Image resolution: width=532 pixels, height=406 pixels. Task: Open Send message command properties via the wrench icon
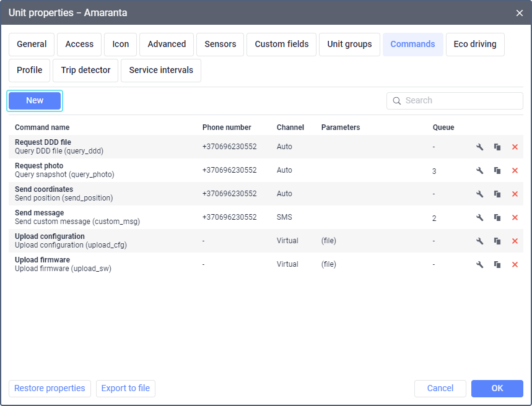(479, 217)
